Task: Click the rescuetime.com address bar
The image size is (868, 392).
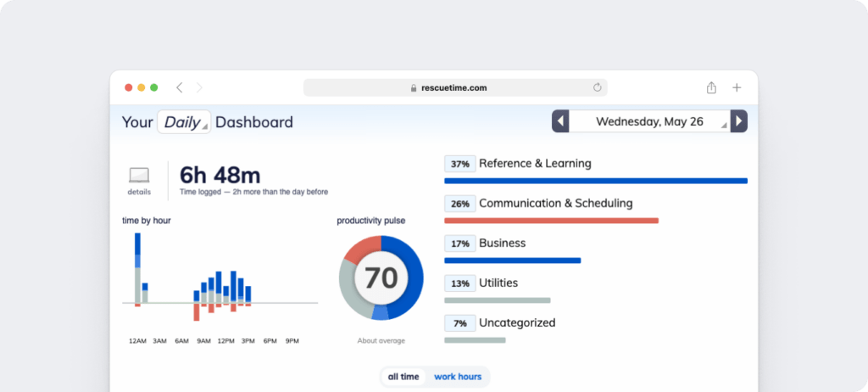Action: pyautogui.click(x=454, y=87)
